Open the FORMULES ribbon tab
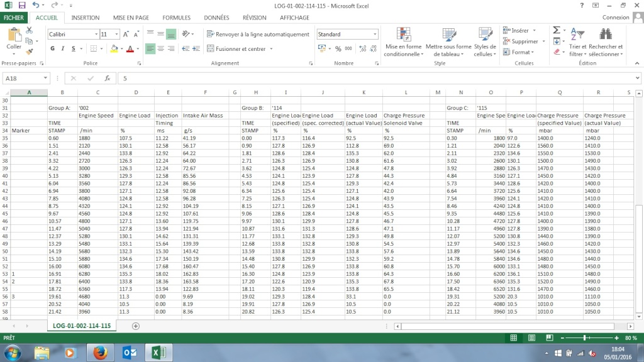The width and height of the screenshot is (644, 362). pos(176,18)
